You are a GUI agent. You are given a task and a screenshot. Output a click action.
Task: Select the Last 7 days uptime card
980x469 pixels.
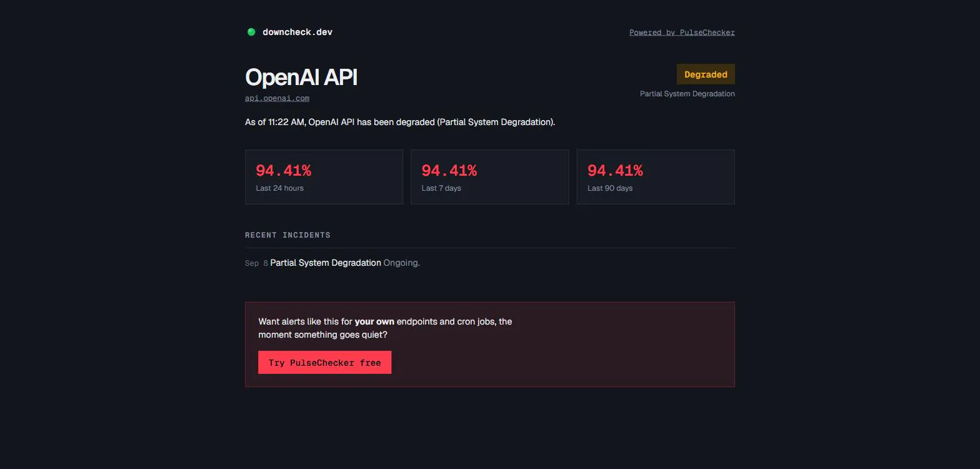(490, 177)
